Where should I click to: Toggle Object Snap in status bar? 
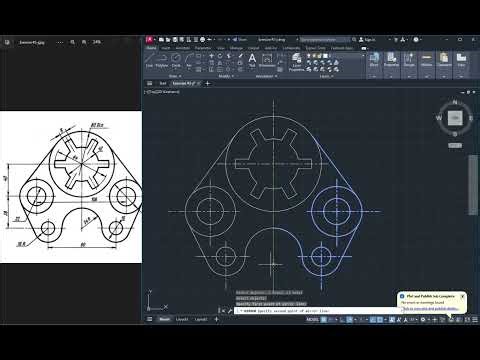(380, 319)
